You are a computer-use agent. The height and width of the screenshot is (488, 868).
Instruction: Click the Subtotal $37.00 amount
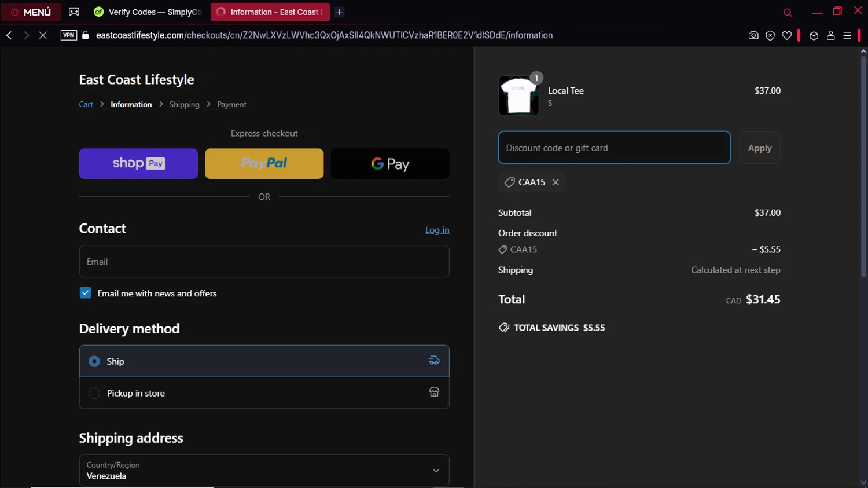click(767, 212)
